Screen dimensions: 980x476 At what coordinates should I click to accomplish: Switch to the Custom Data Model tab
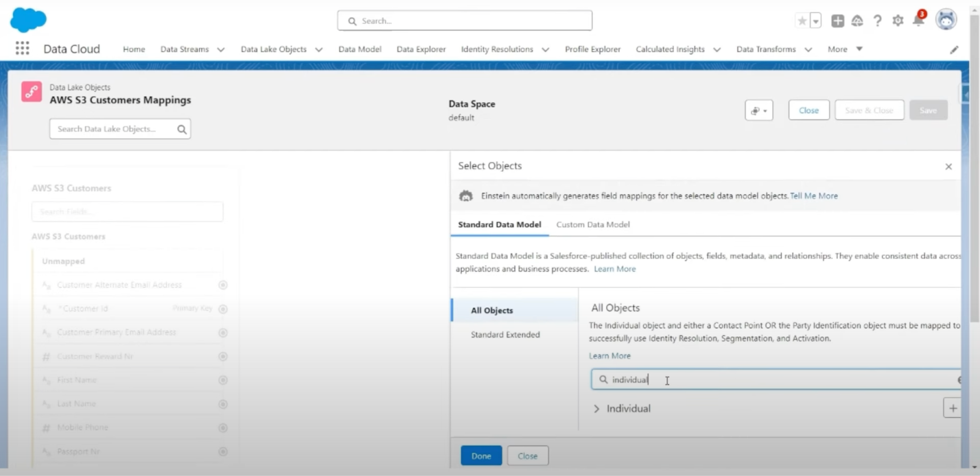click(x=593, y=225)
